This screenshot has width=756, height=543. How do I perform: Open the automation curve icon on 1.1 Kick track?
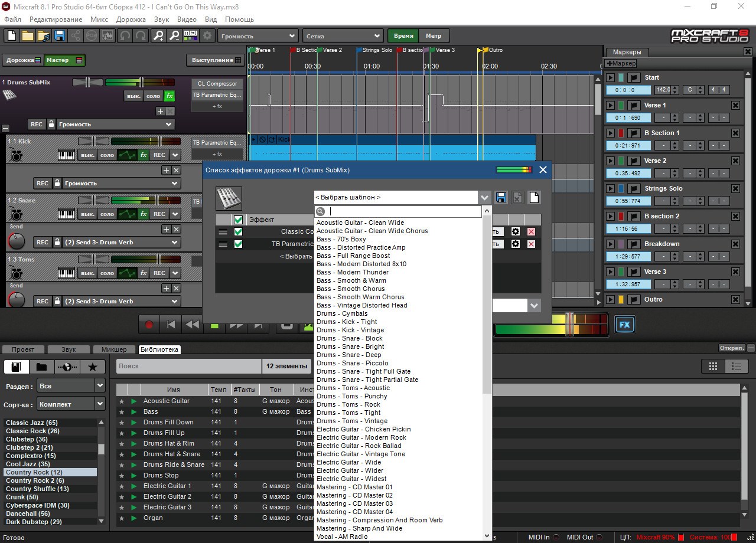pyautogui.click(x=126, y=155)
